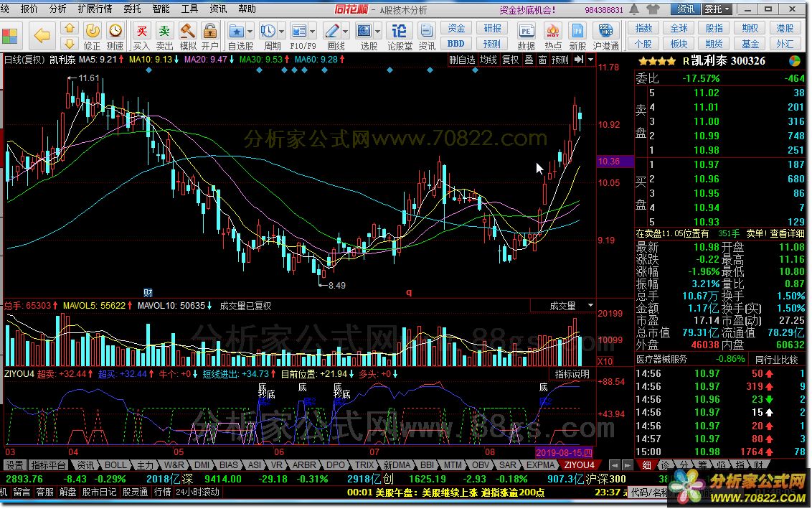The image size is (812, 509).
Task: Toggle the 叠 overlay option
Action: coord(529,60)
